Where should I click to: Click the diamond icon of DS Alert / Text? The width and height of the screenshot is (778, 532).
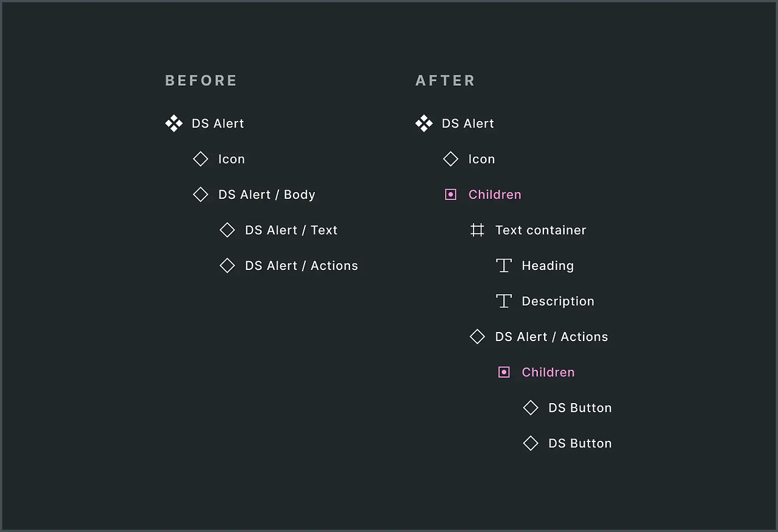pos(227,230)
